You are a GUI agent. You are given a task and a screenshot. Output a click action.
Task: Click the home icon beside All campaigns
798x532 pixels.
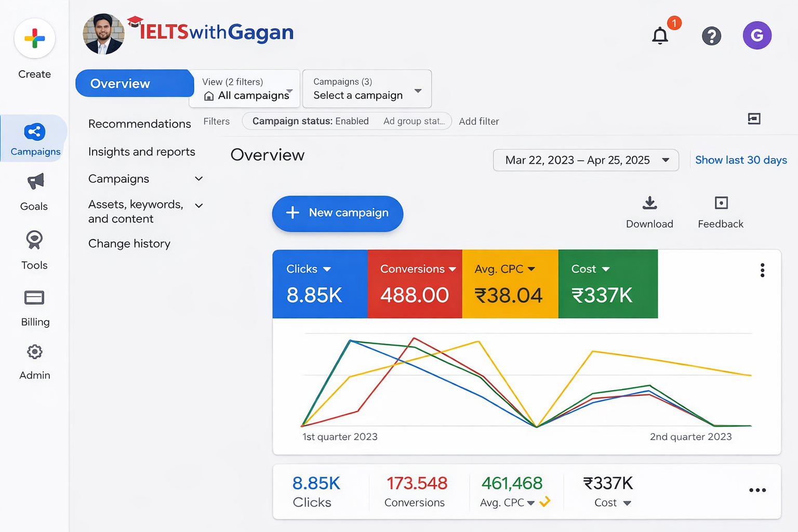click(209, 96)
